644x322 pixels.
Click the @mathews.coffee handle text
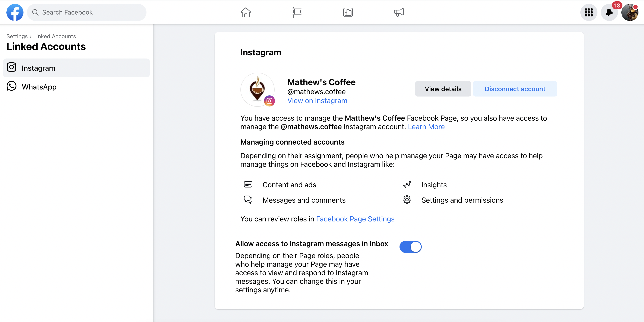click(316, 92)
